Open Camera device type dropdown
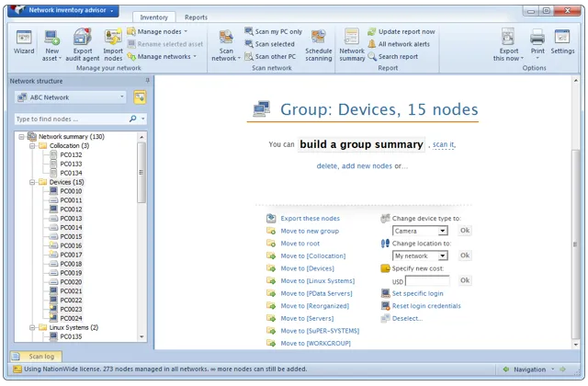588x386 pixels. tap(443, 231)
